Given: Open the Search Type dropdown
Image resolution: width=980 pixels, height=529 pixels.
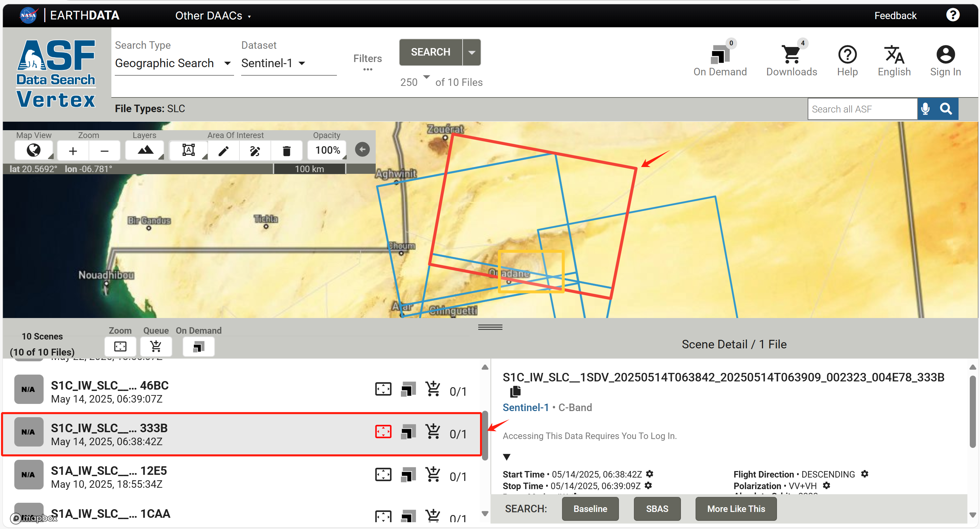Looking at the screenshot, I should click(x=174, y=63).
